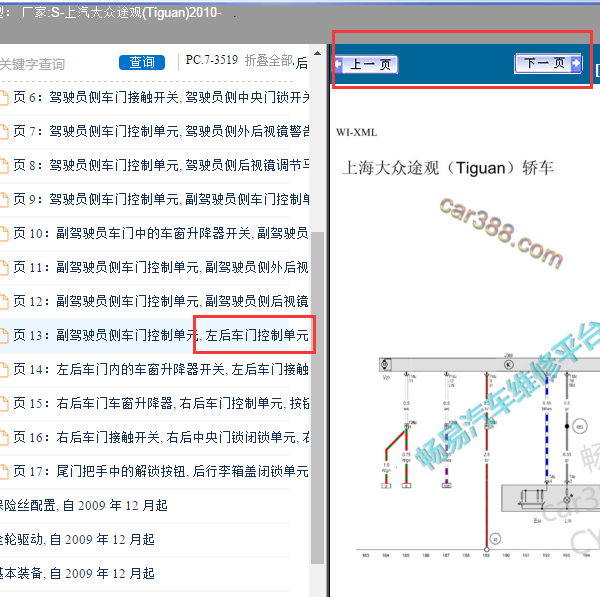Click the page icon beside 页 9
Image resolution: width=600 pixels, height=597 pixels.
pos(3,200)
